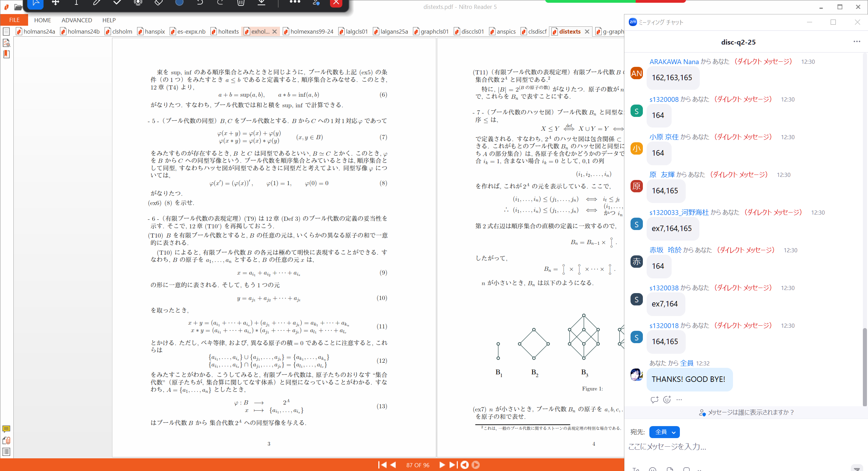Go to the next page
The height and width of the screenshot is (471, 868).
[442, 465]
